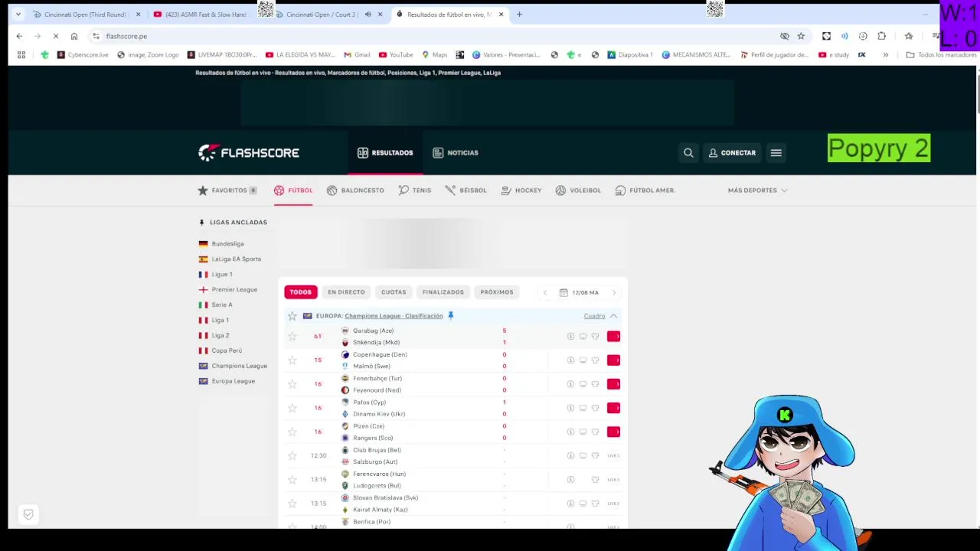Open the YouTube bookmark
The image size is (980, 551).
point(396,55)
